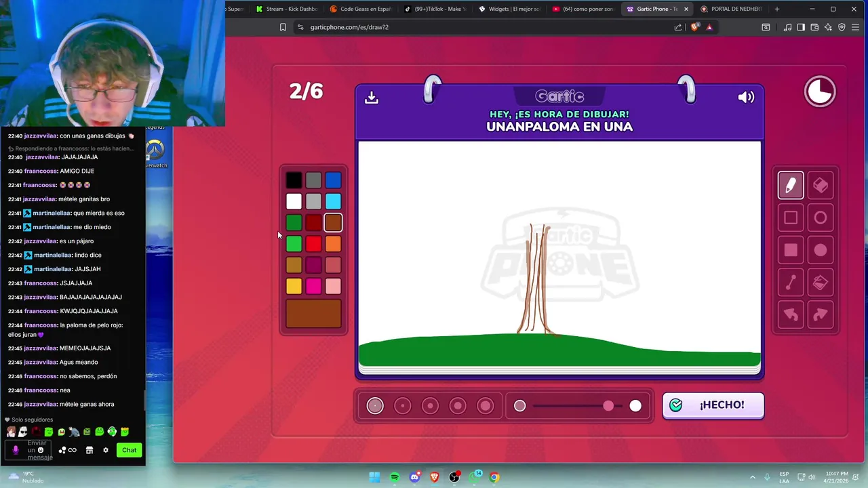Pick the yellow color swatch
Screen dimensions: 868x488
point(294,286)
